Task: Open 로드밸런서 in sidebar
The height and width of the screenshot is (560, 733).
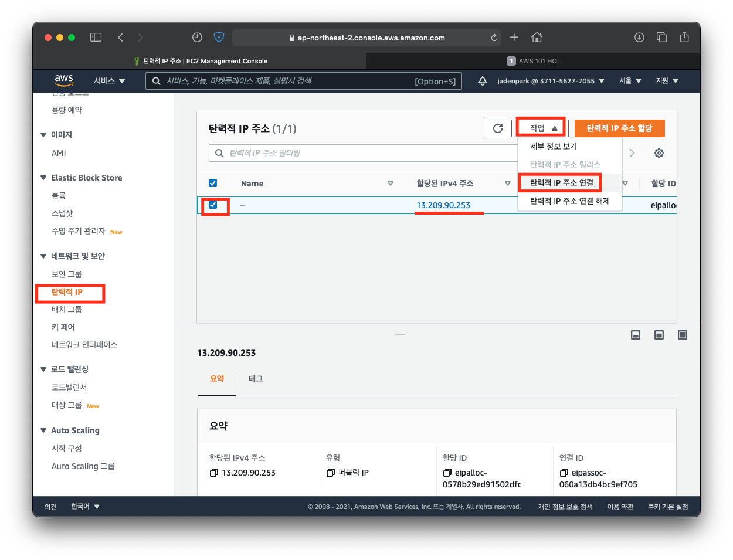Action: 69,388
